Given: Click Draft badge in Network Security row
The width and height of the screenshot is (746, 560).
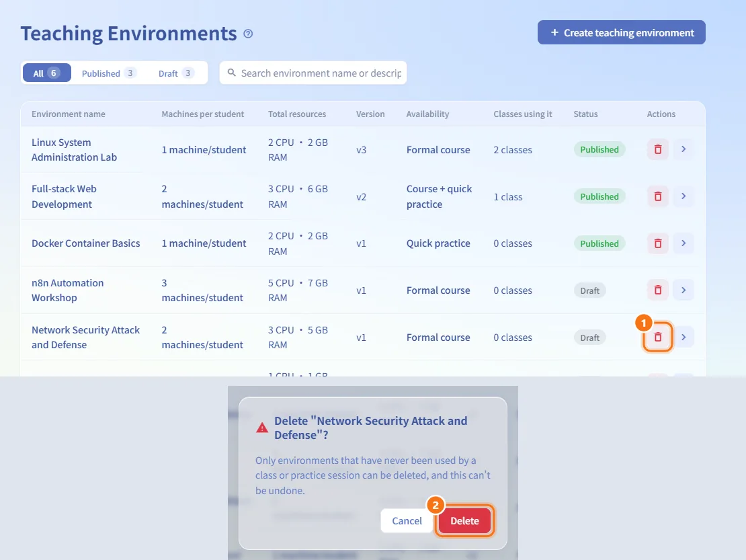Looking at the screenshot, I should tap(589, 337).
